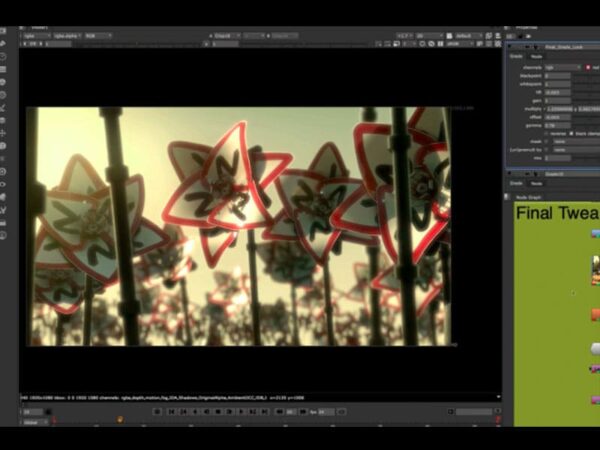Click the offset value field
600x450 pixels.
click(x=558, y=117)
